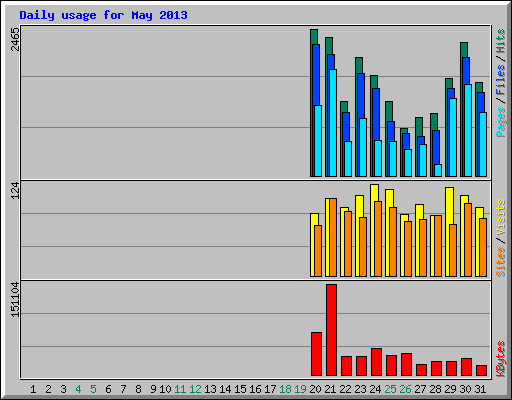Select day label "1" on the axis
Viewport: 512px width, 400px height.
(x=33, y=389)
